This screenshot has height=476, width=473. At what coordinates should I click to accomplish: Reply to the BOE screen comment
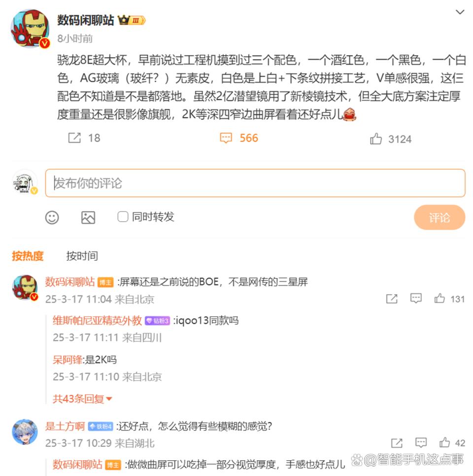point(416,299)
